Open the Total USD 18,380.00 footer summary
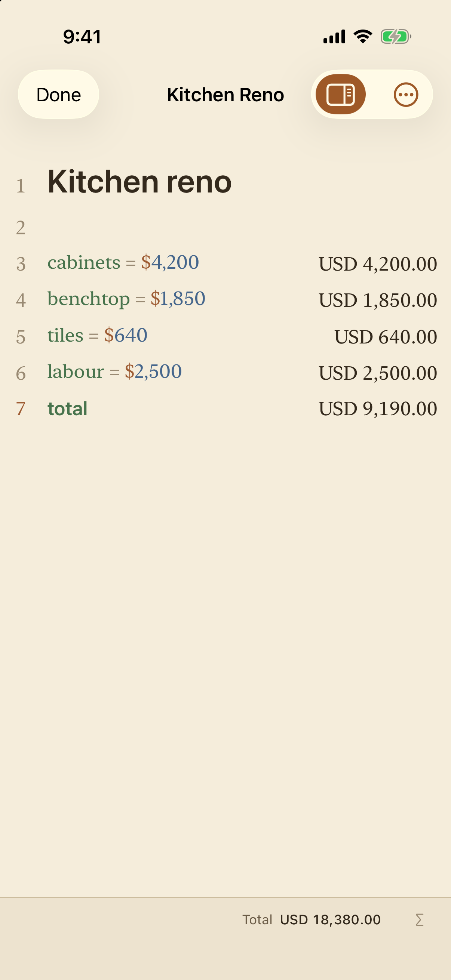This screenshot has height=980, width=451. (311, 920)
